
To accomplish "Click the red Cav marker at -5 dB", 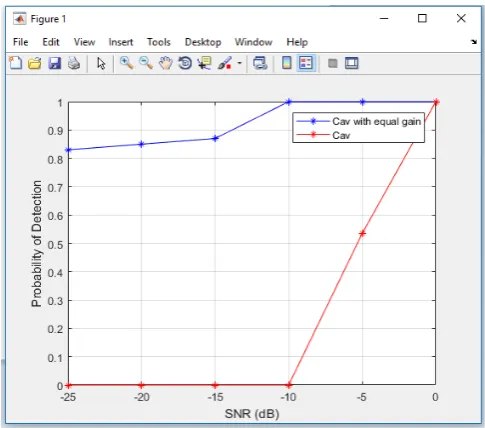I will 362,233.
